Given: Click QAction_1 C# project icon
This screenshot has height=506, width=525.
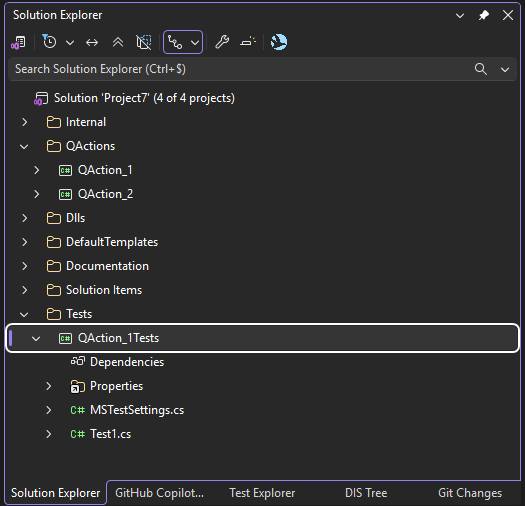Looking at the screenshot, I should (x=65, y=170).
